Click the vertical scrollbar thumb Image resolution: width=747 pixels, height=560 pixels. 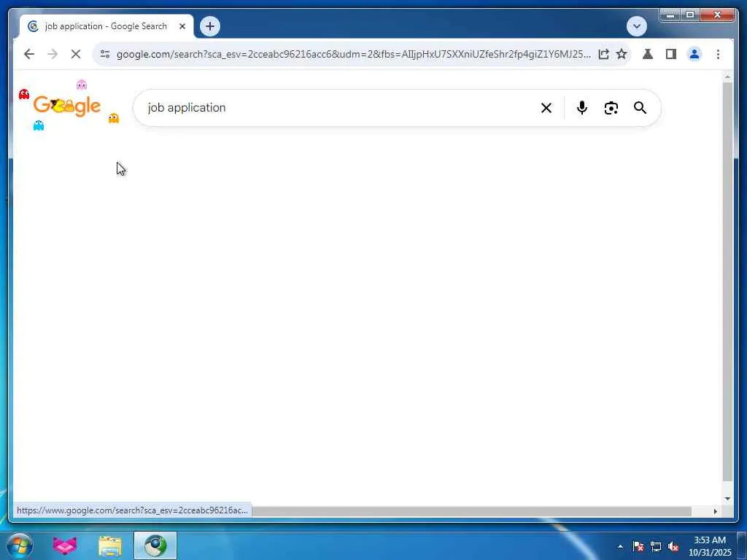pyautogui.click(x=727, y=281)
